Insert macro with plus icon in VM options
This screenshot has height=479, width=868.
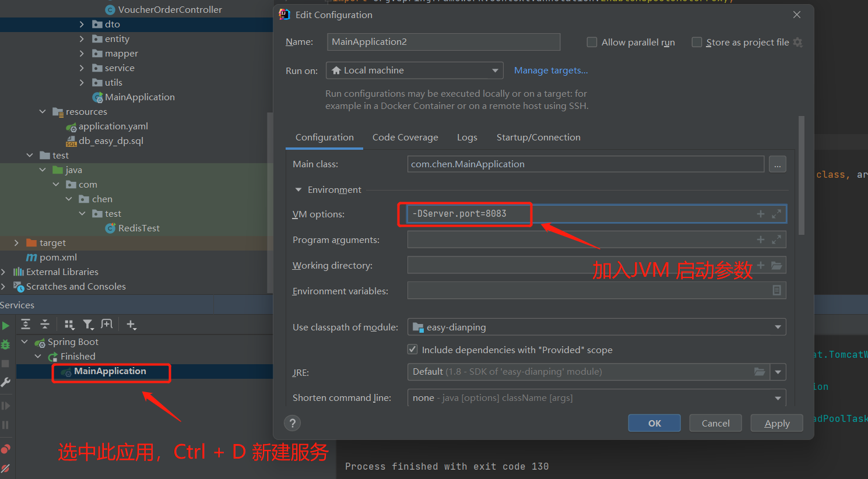(760, 214)
